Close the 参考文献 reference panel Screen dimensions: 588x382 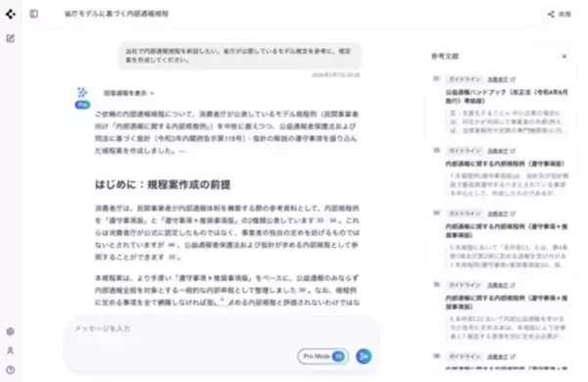[x=564, y=56]
